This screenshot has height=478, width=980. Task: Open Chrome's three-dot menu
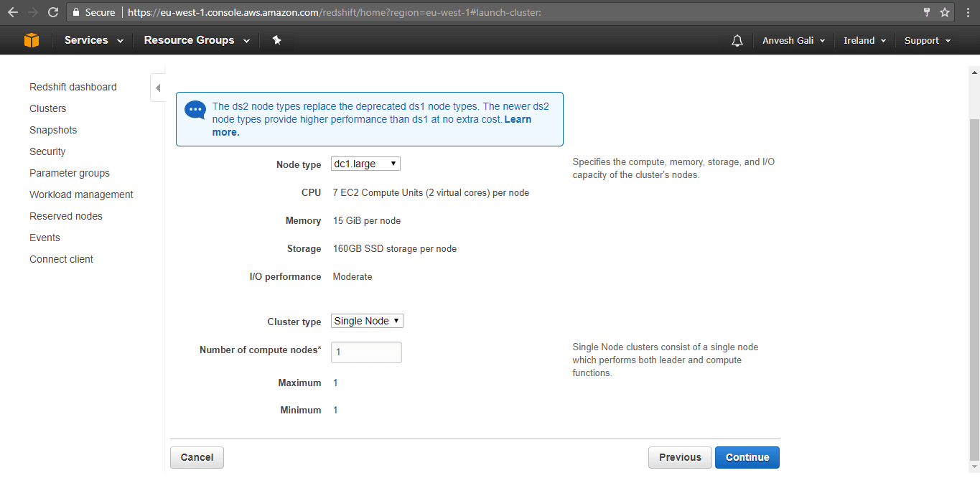966,12
